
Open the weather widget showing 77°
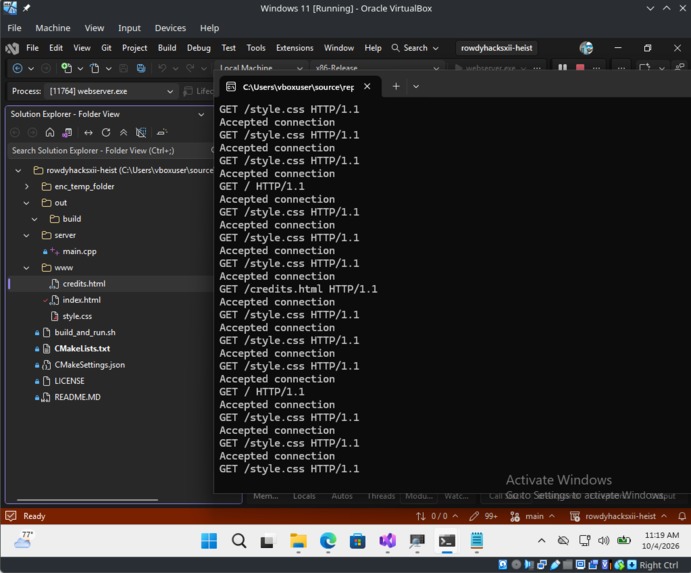tap(23, 540)
